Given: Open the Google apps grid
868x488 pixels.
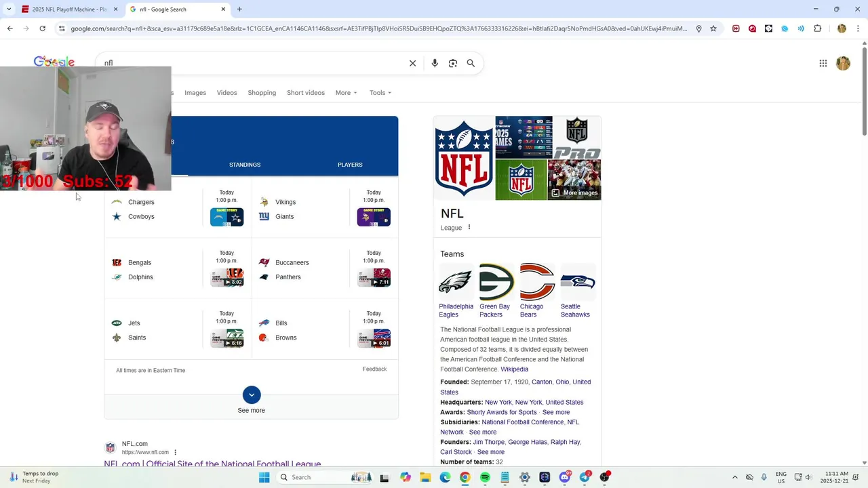Looking at the screenshot, I should (x=823, y=63).
